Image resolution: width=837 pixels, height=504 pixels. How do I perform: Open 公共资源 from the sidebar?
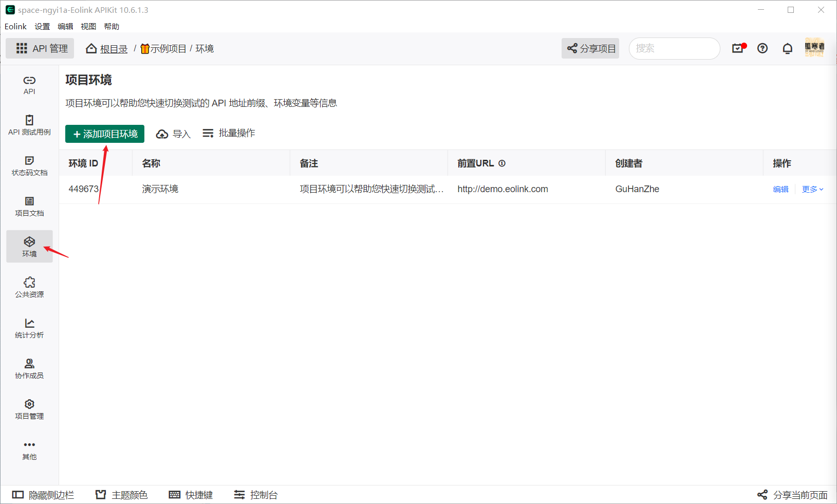(x=29, y=288)
